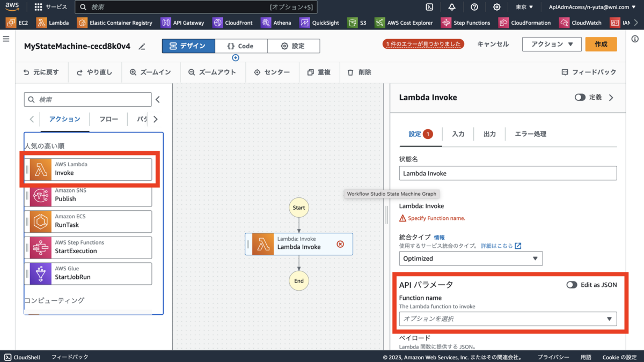Open S3 shortcut in favorites bar
644x362 pixels.
[357, 23]
